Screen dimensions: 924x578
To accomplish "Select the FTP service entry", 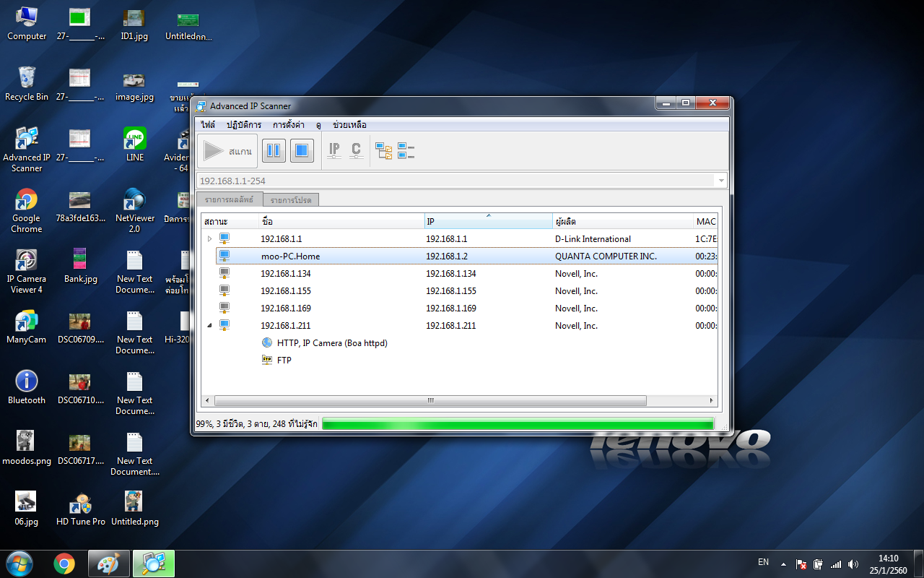I will pos(284,360).
